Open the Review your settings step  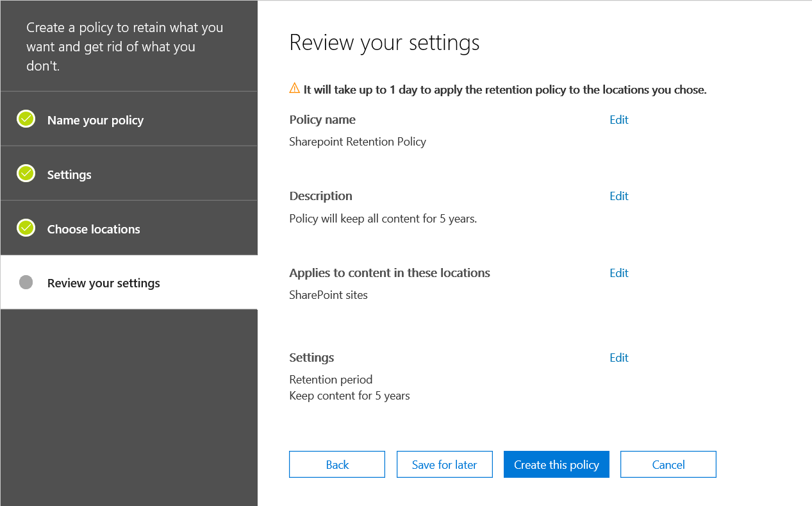coord(103,282)
